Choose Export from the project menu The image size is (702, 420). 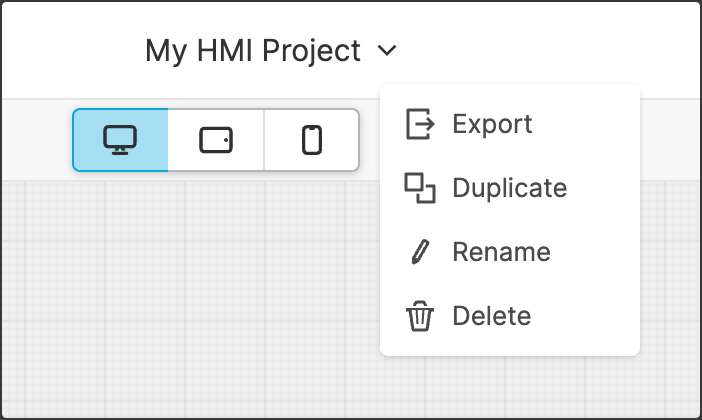pyautogui.click(x=492, y=124)
